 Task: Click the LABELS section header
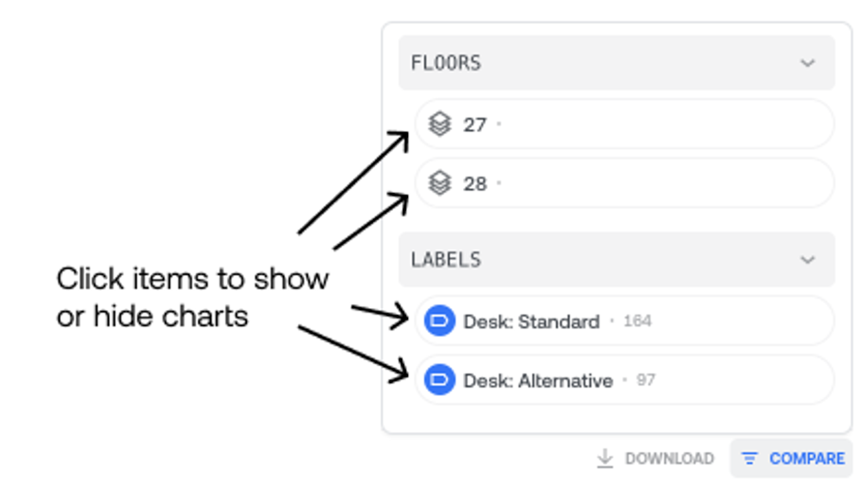[x=617, y=259]
